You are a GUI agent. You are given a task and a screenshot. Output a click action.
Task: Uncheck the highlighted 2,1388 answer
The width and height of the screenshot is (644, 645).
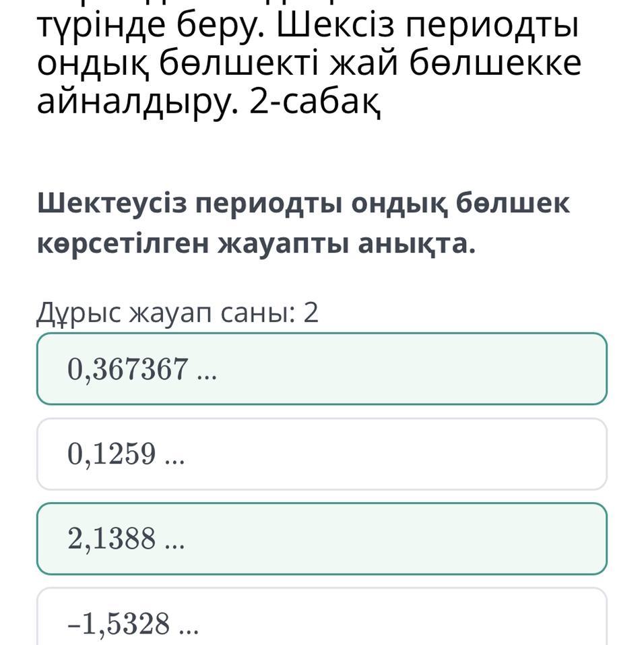(x=322, y=539)
